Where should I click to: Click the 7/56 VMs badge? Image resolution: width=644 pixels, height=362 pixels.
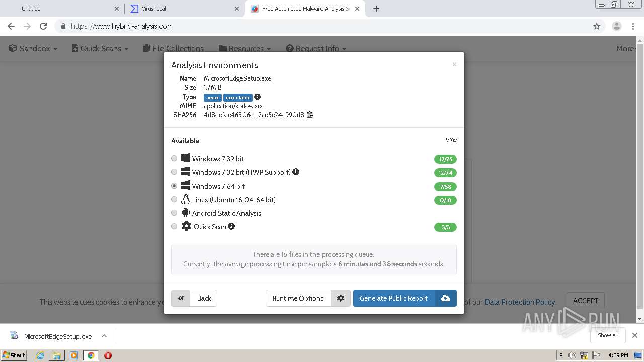pyautogui.click(x=445, y=187)
